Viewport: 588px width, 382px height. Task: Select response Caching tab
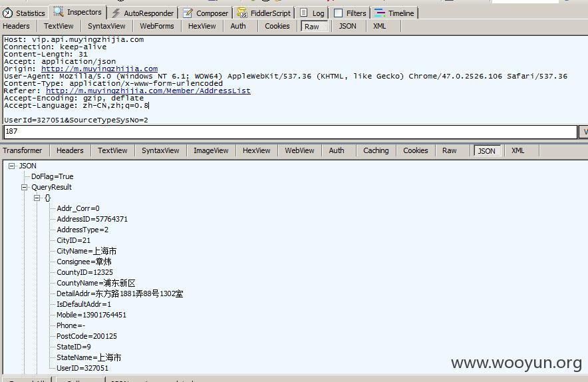tap(376, 150)
